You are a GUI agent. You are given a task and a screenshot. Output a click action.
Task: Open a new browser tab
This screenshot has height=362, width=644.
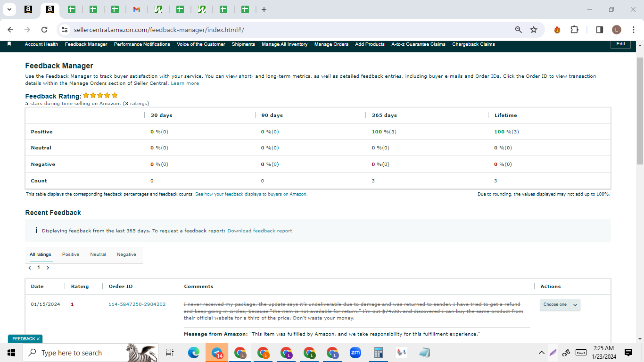click(264, 9)
